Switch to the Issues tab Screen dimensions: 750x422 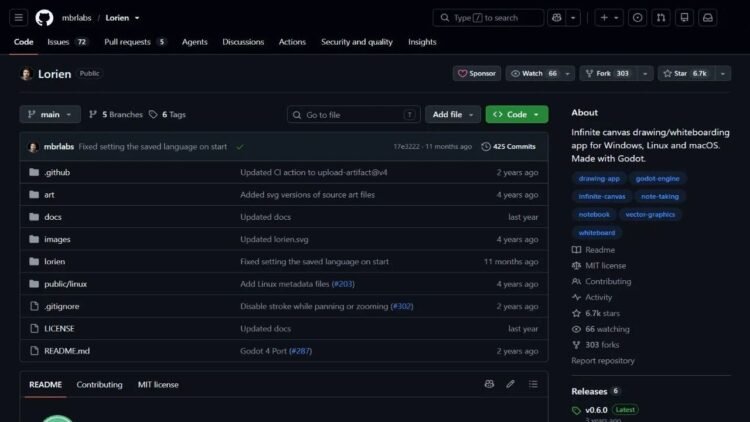coord(67,42)
